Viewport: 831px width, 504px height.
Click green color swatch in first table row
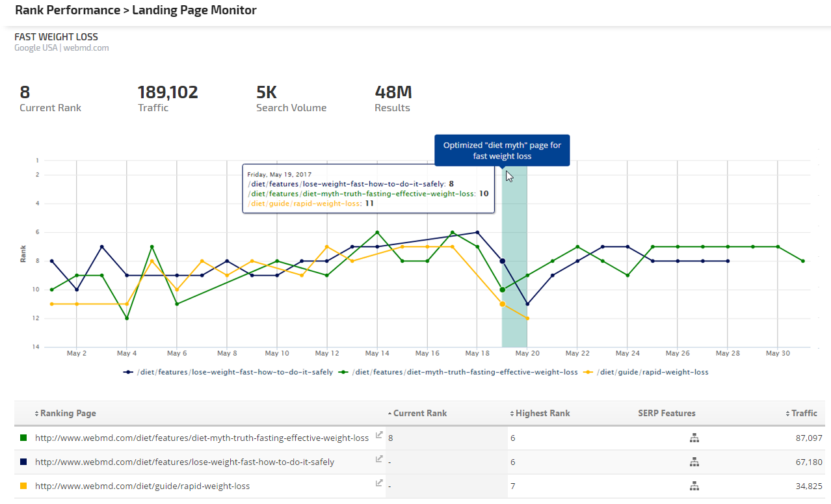24,438
